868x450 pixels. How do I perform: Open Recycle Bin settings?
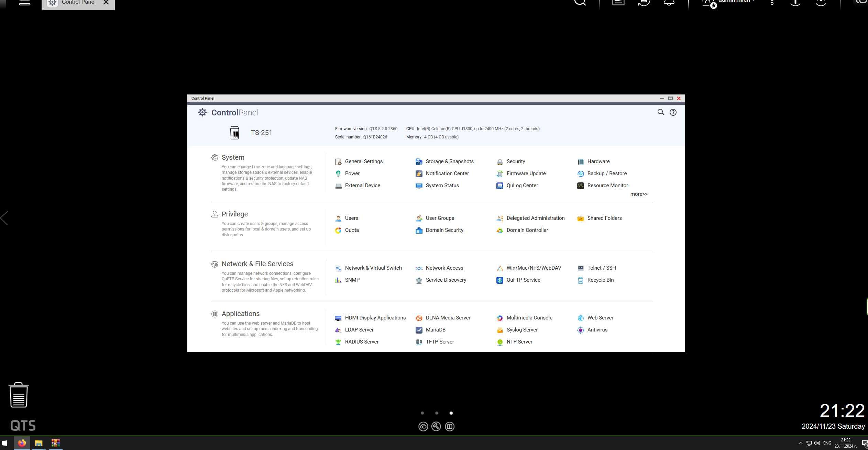coord(595,280)
